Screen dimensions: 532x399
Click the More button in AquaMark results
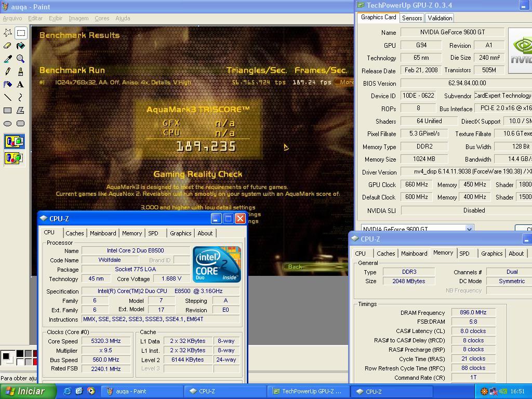(344, 82)
